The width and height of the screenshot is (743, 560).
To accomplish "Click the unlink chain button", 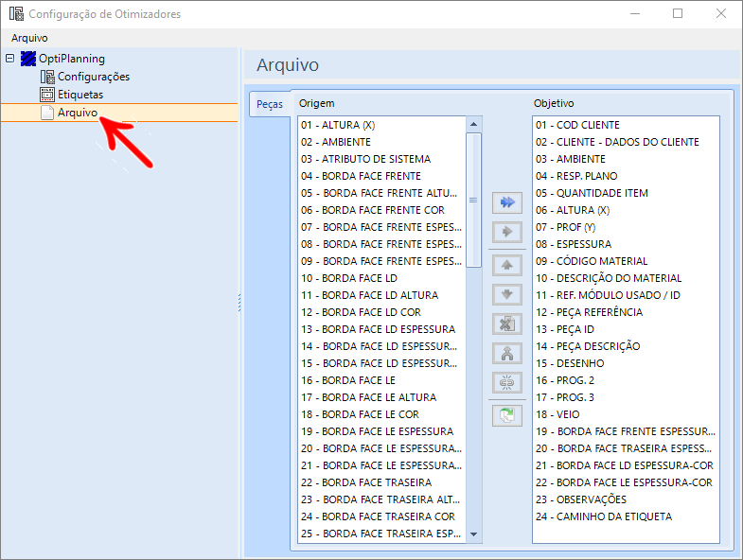I will 507,383.
